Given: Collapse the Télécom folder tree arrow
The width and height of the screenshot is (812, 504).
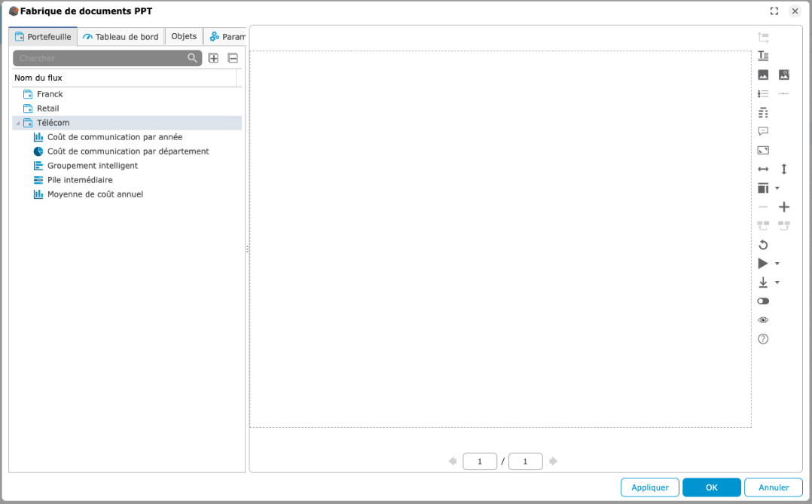Looking at the screenshot, I should click(18, 124).
